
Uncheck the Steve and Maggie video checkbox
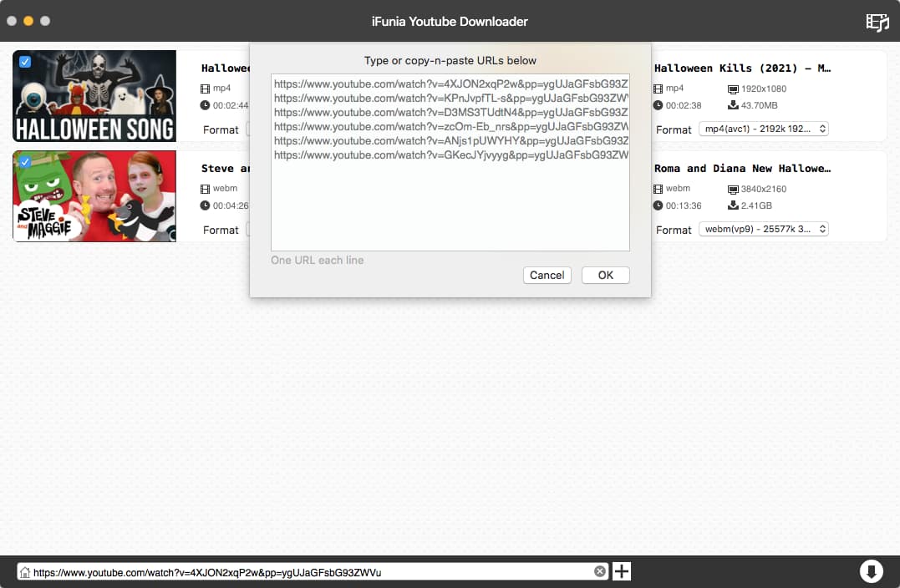(25, 162)
